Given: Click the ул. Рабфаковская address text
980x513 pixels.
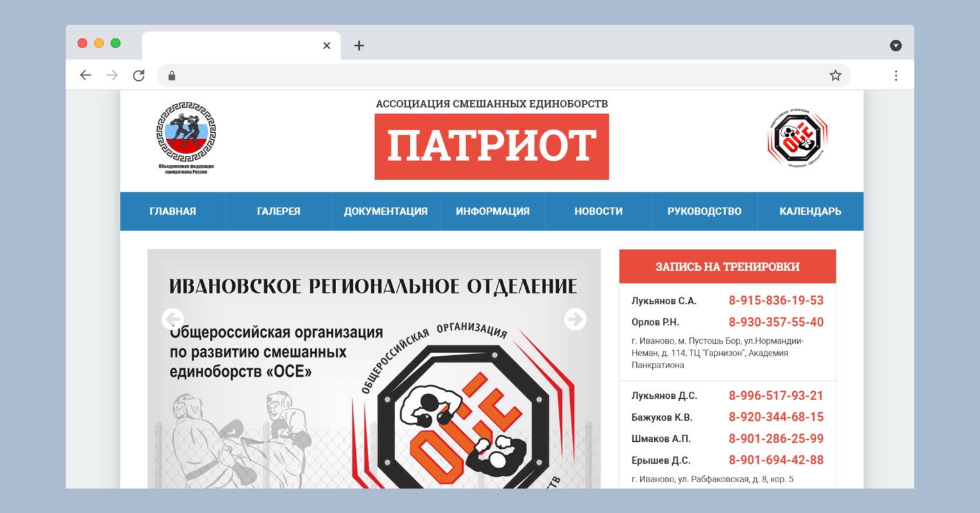Looking at the screenshot, I should click(x=713, y=479).
